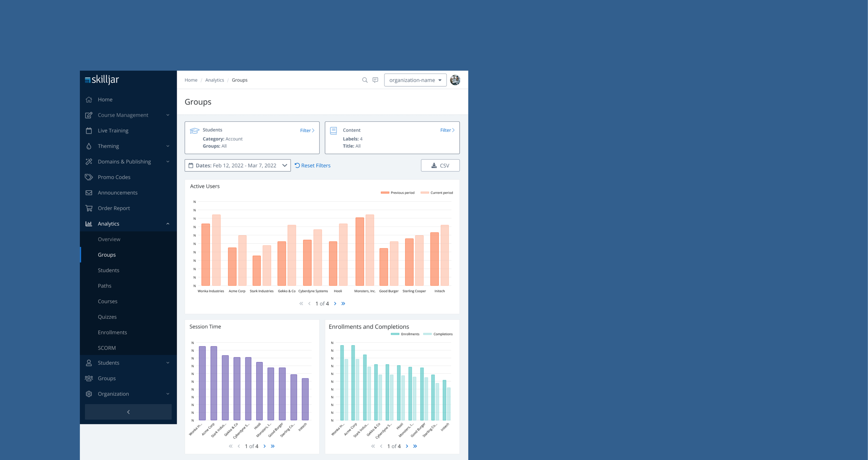Toggle Enrollments legend swatch
Viewport: 868px width, 460px height.
coord(395,334)
